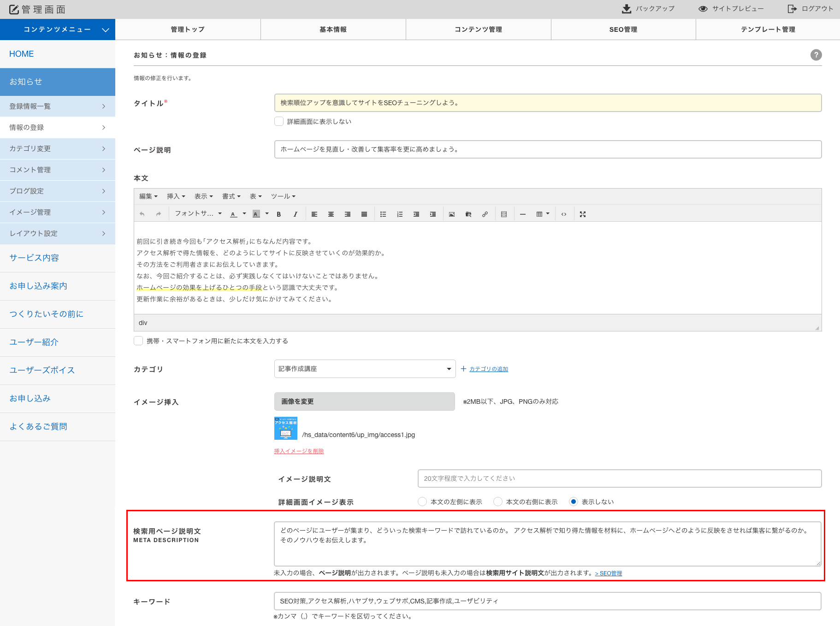Open the 挿入 editor menu

coord(176,196)
